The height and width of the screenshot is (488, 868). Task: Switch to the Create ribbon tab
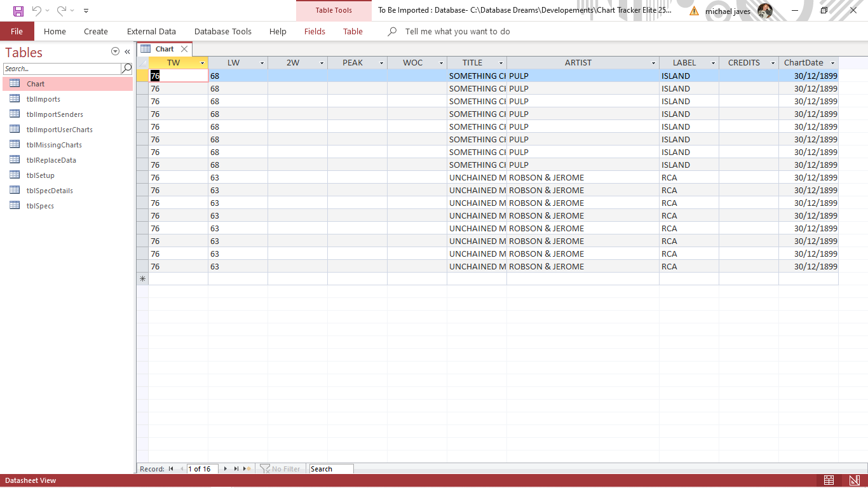pyautogui.click(x=96, y=31)
